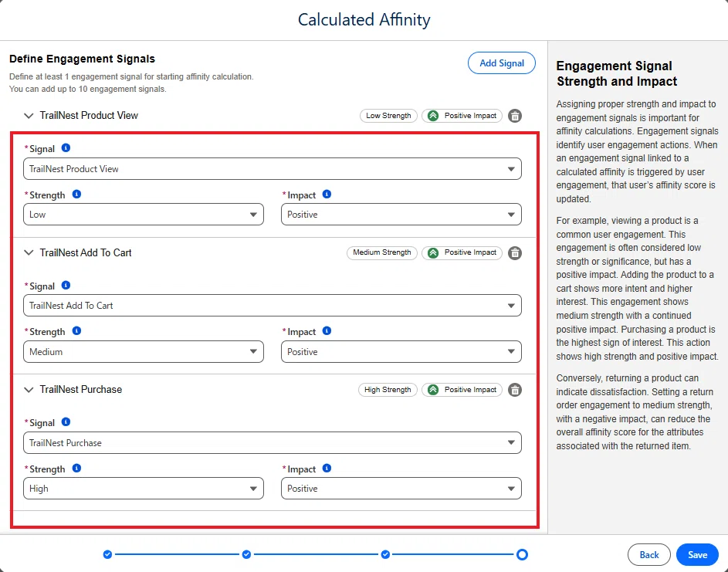The image size is (728, 572).
Task: Open Signal dropdown showing TrailNest Add To Cart
Action: click(273, 306)
